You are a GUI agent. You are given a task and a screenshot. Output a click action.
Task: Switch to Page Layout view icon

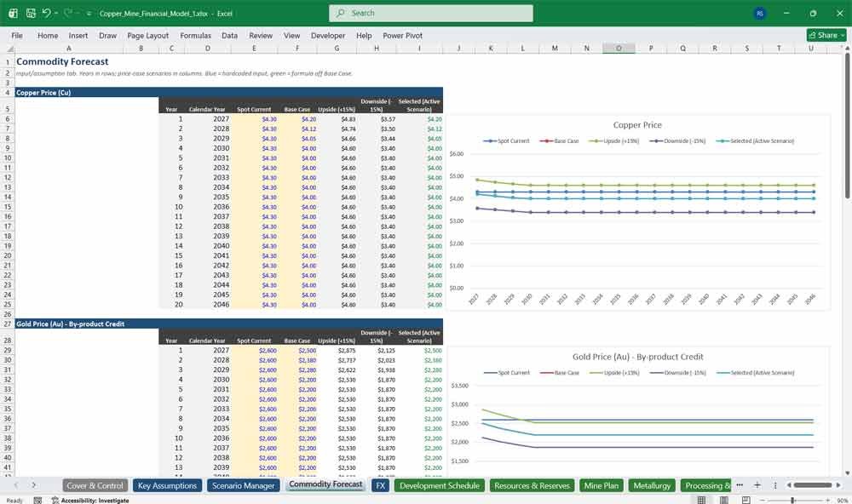[723, 501]
